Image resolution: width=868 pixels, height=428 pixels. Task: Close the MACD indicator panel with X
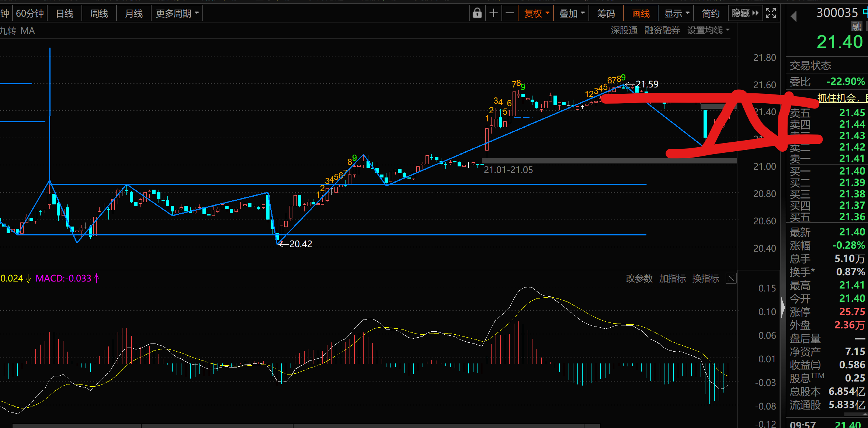(731, 278)
